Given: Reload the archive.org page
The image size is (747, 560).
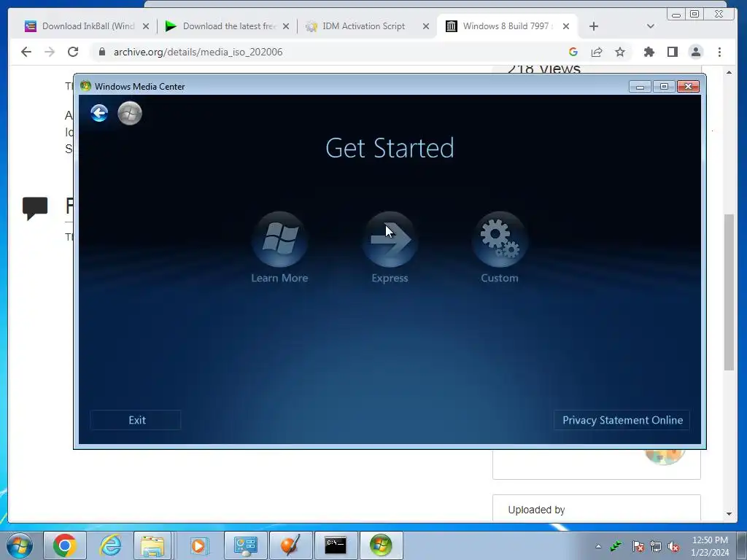Looking at the screenshot, I should 73,52.
